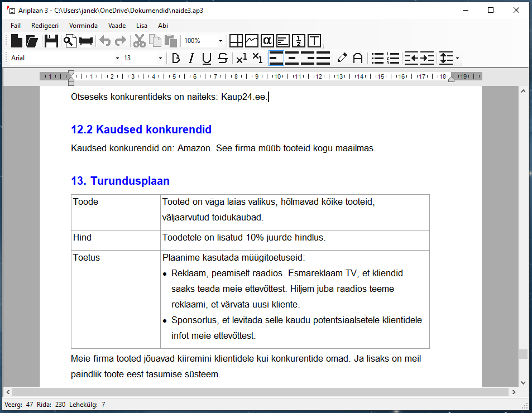Toggle underline formatting
Screen dimensions: 532x413
tap(207, 58)
